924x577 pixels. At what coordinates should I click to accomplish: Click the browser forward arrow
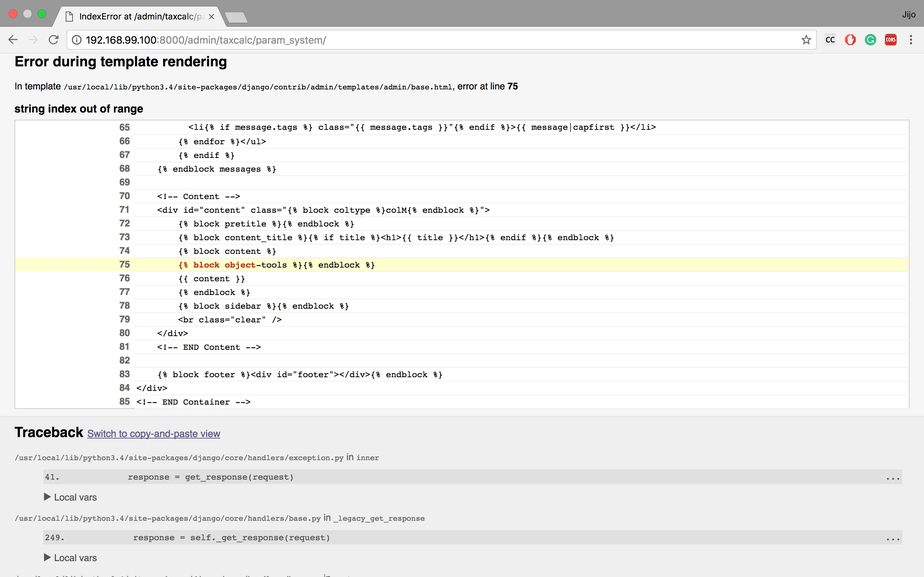33,40
